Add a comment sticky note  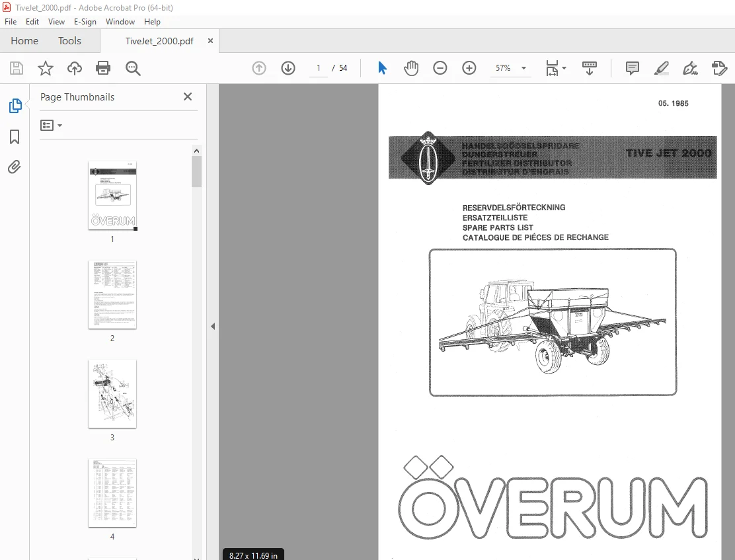[632, 68]
